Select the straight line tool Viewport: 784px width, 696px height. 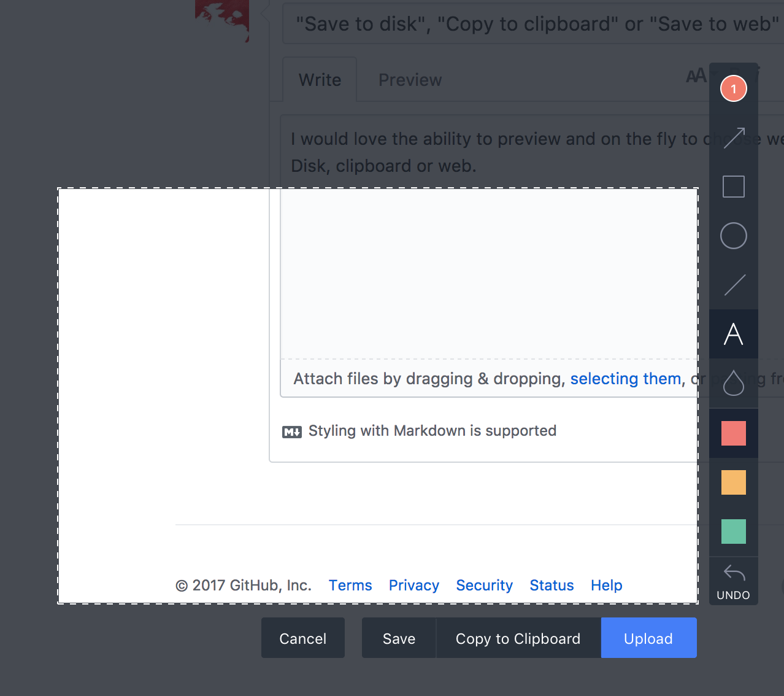[734, 285]
